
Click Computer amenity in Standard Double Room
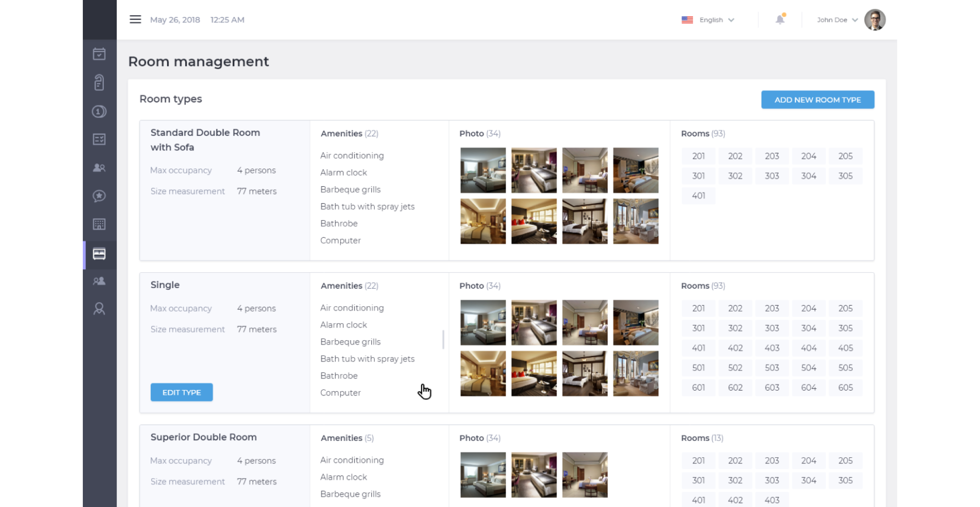pos(340,241)
